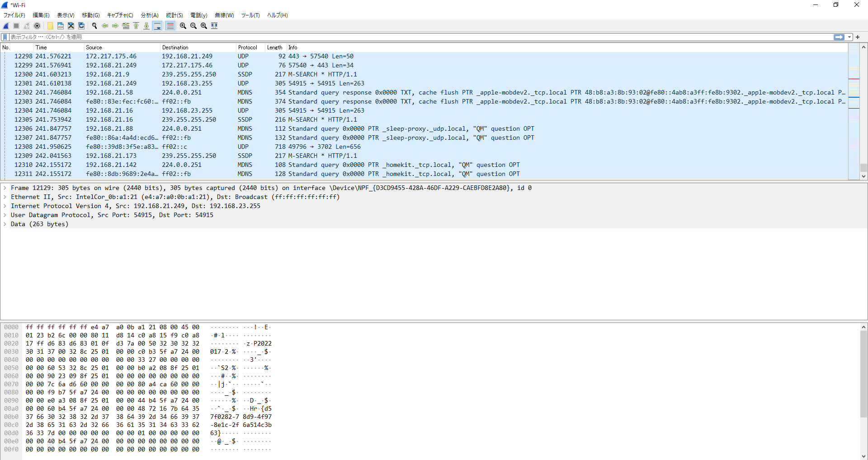Start capture with the blue shark fin icon
Screen dimensions: 868x460
pos(6,26)
